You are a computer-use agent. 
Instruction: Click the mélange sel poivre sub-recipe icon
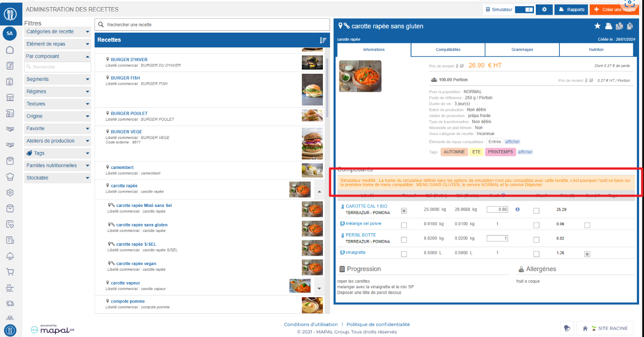(342, 223)
